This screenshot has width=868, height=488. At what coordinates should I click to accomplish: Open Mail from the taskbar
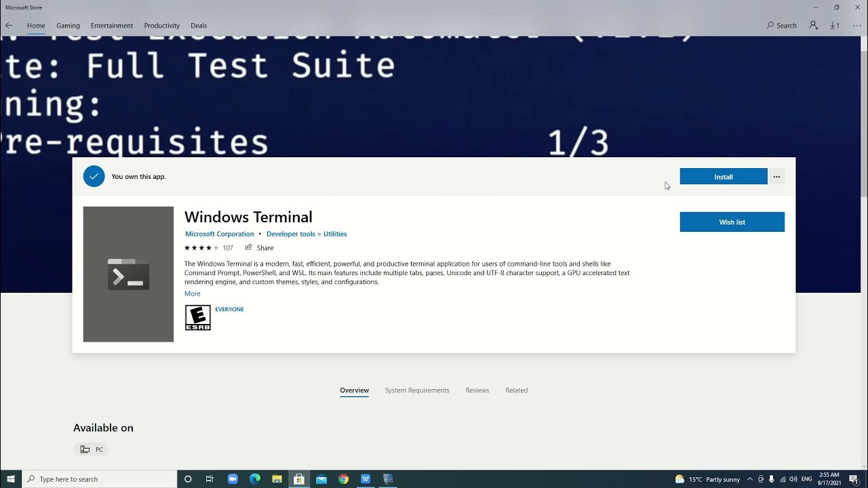[321, 479]
